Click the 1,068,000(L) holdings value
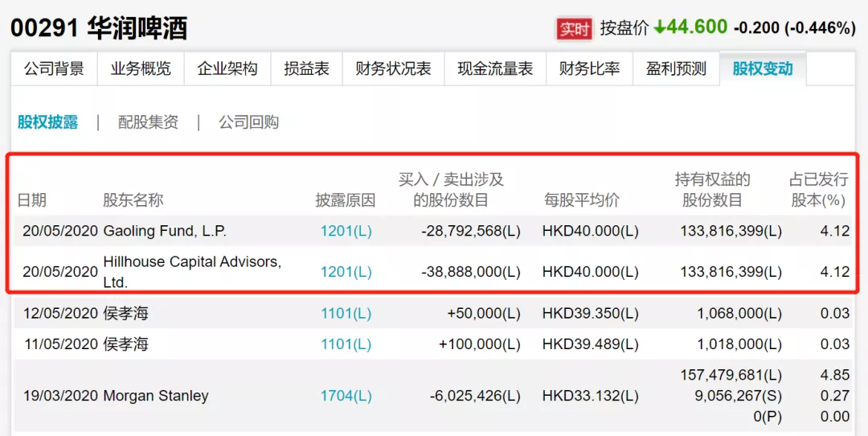The image size is (868, 436). 739,314
